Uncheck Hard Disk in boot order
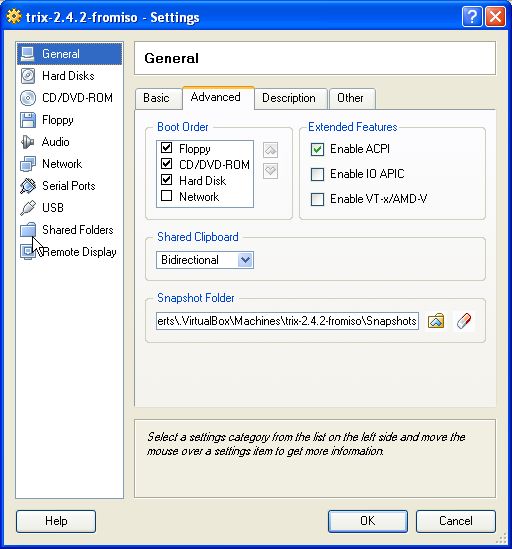Viewport: 512px width, 549px height. pos(166,180)
